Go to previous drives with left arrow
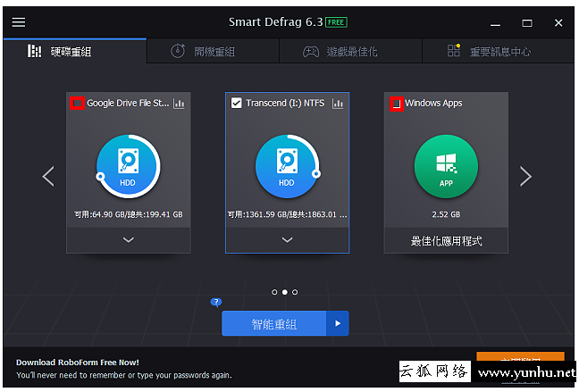 coord(48,177)
